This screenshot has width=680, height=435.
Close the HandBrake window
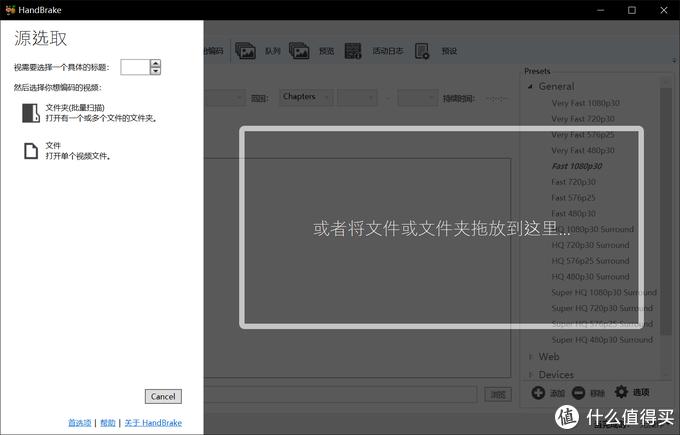click(664, 10)
